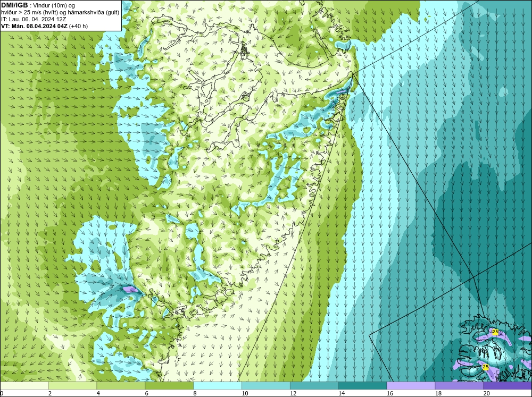Click the '2' label on the color scale
This screenshot has width=532, height=397.
click(x=50, y=393)
